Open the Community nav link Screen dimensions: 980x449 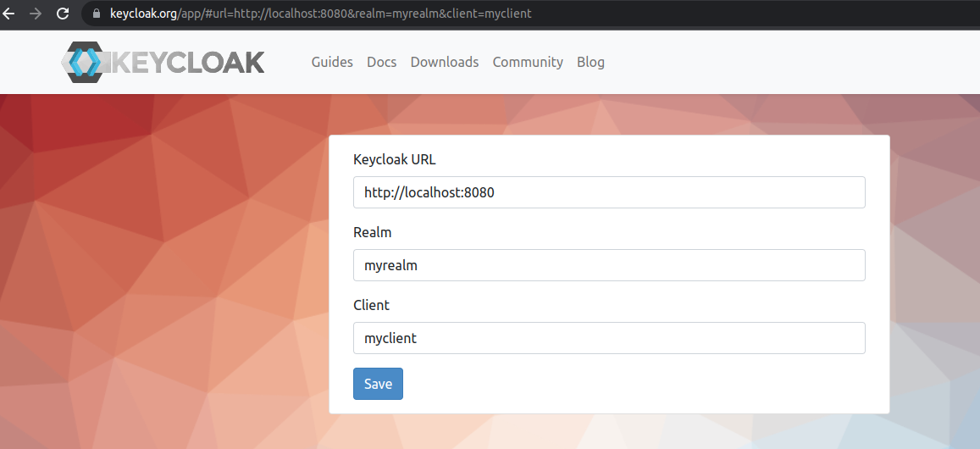528,62
